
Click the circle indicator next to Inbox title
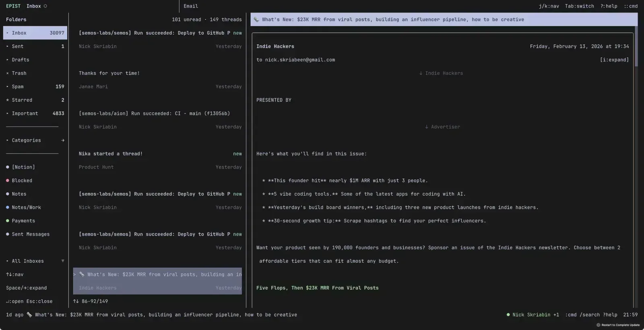pos(45,6)
